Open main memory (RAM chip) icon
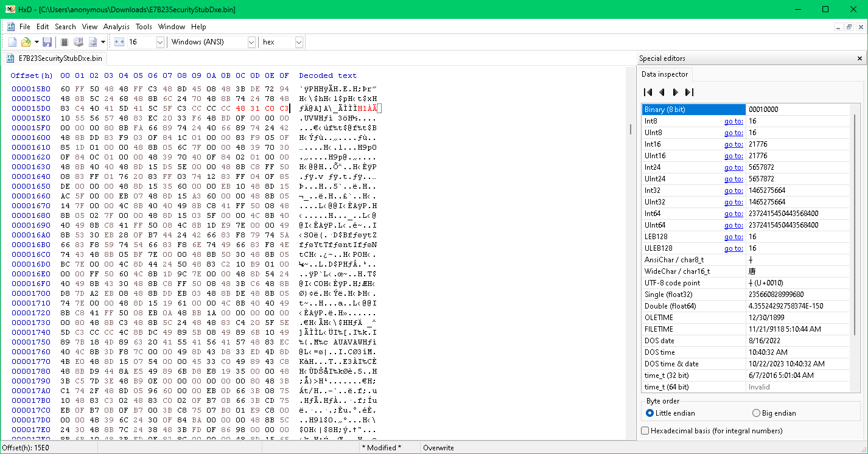The image size is (868, 454). click(x=65, y=42)
